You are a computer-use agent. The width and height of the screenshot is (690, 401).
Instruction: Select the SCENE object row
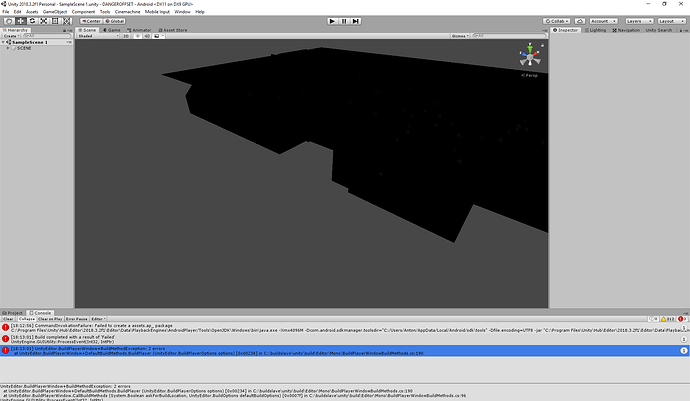click(x=37, y=48)
